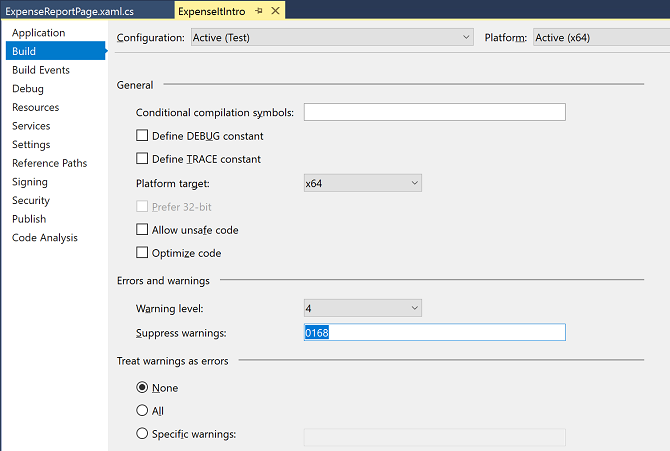This screenshot has height=451, width=670.
Task: Choose Specific warnings radio option
Action: pyautogui.click(x=142, y=433)
